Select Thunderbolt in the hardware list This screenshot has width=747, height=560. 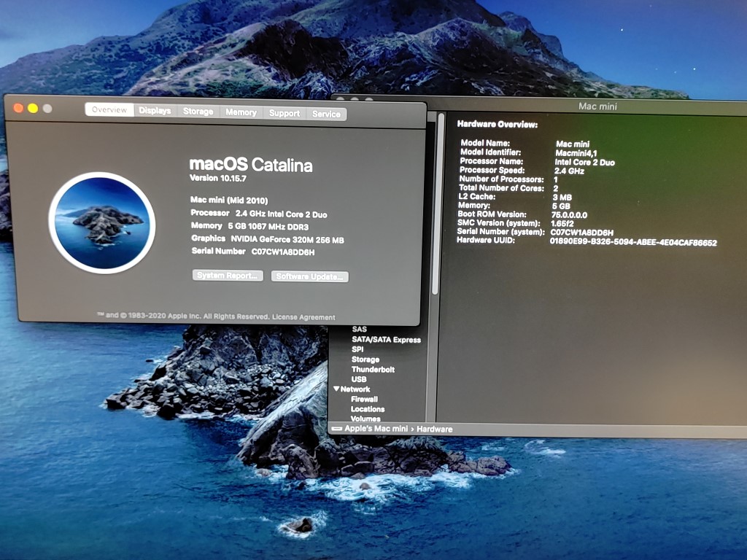[373, 370]
